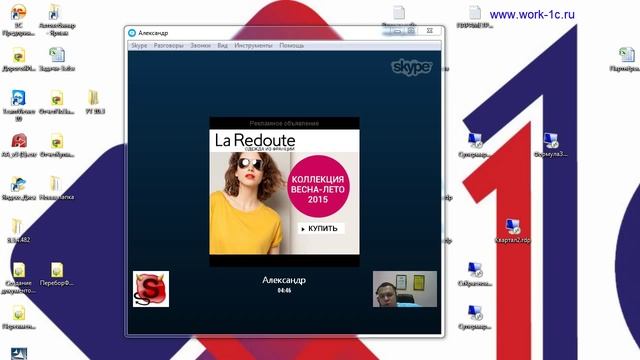Open the Skype menu in the call window

139,46
